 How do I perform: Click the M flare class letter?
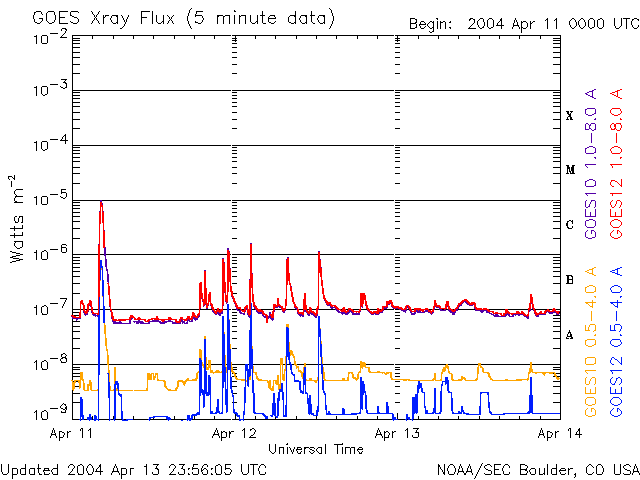coord(570,170)
